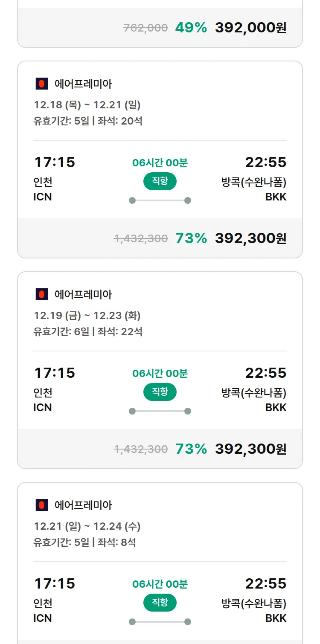This screenshot has height=644, width=320.
Task: Click route line on the 12.19 flight
Action: [x=160, y=411]
